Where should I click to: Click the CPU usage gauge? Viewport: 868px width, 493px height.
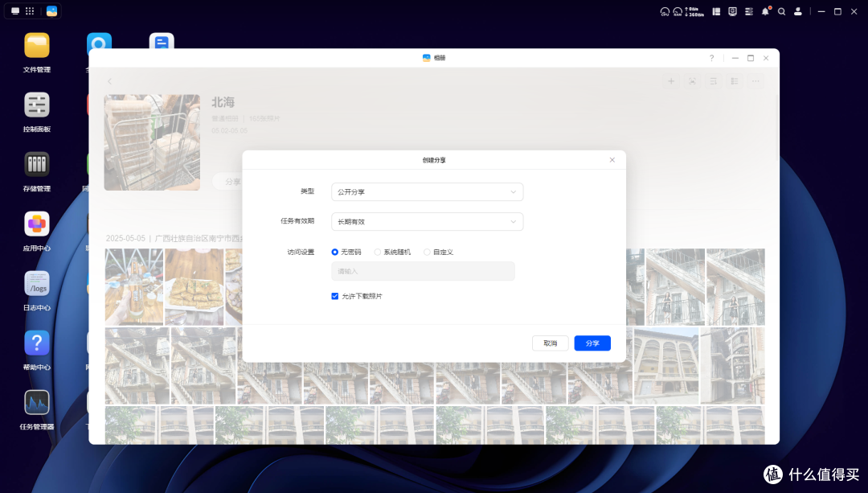665,11
